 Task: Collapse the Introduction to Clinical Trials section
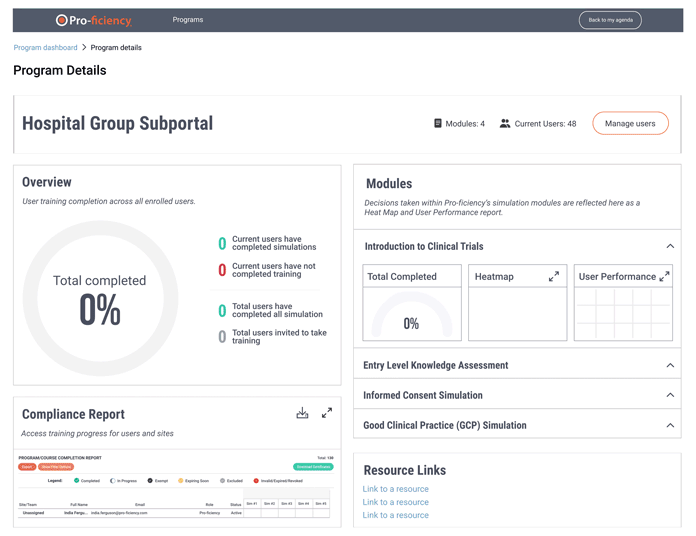pos(670,246)
